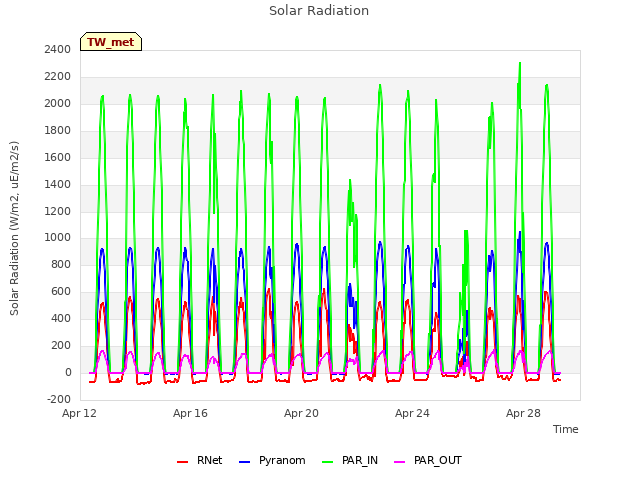Click the PAR_OUT legend label
This screenshot has height=480, width=640.
(438, 460)
